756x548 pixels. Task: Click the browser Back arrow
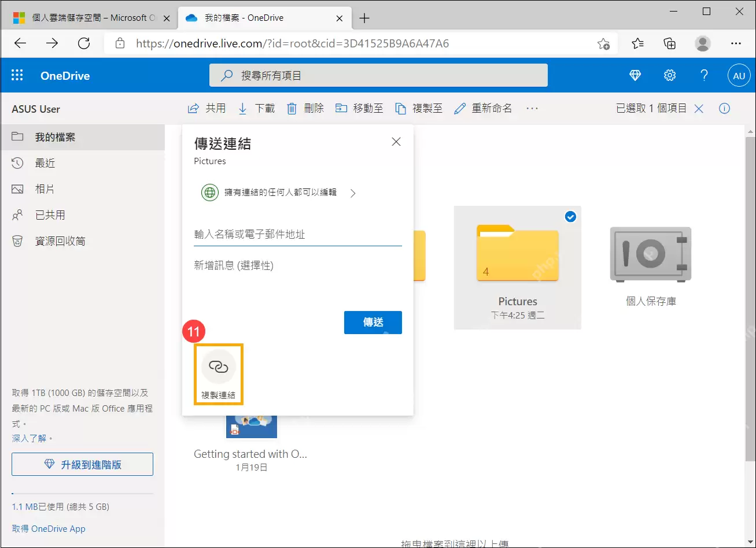pyautogui.click(x=20, y=43)
